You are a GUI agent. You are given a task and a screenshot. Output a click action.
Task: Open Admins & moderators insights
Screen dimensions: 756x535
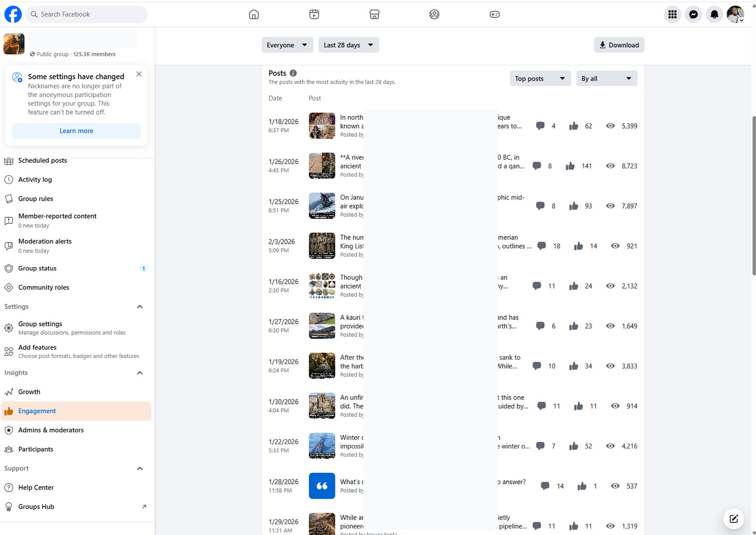51,430
